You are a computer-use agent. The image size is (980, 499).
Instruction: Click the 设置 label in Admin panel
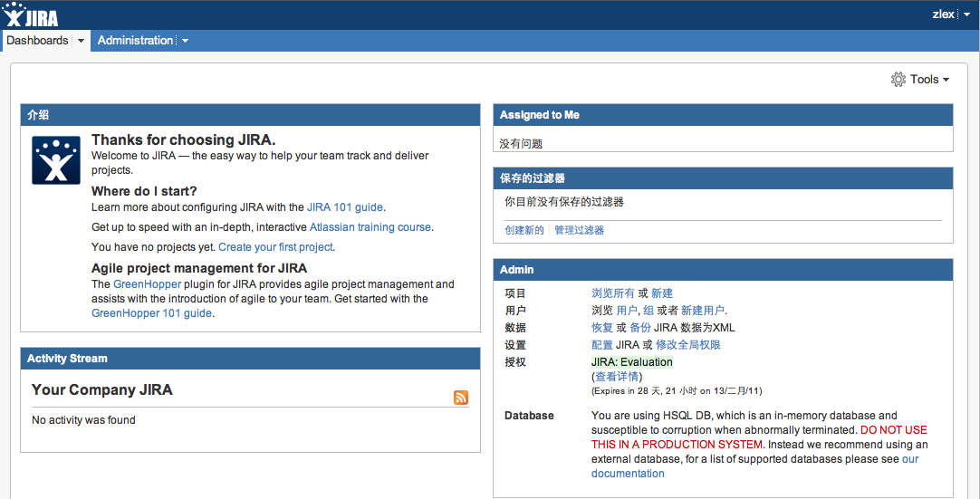click(x=515, y=344)
